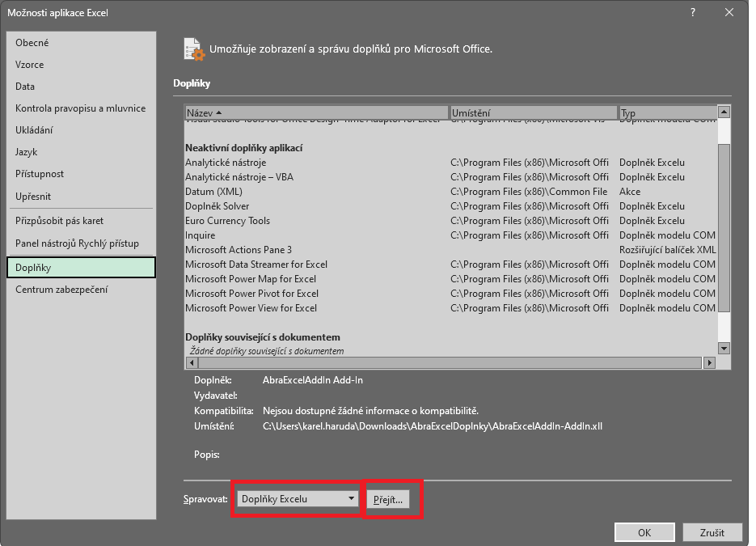Select Microsoft Power Map for Excel

450,279
